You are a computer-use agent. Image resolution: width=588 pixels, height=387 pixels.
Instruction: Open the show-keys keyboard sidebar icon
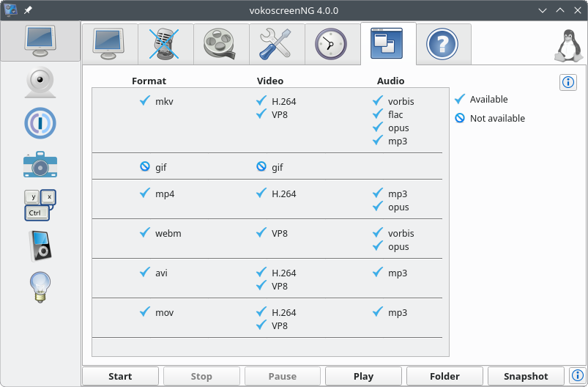click(40, 205)
